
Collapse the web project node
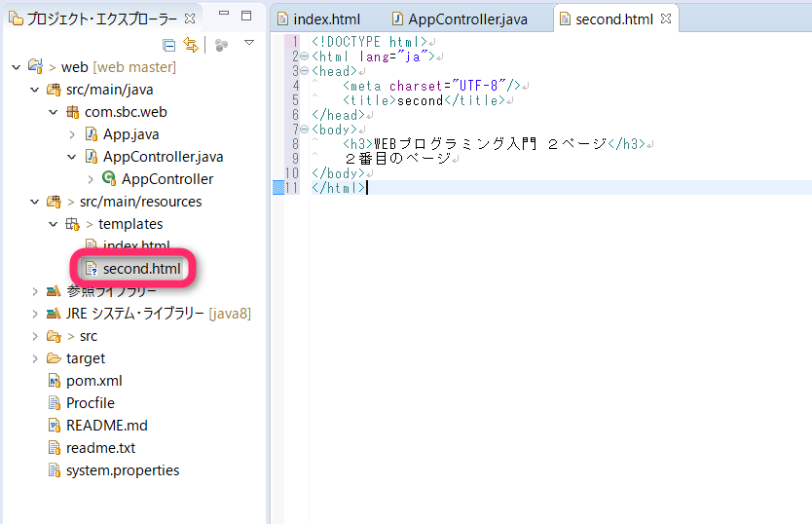point(16,67)
